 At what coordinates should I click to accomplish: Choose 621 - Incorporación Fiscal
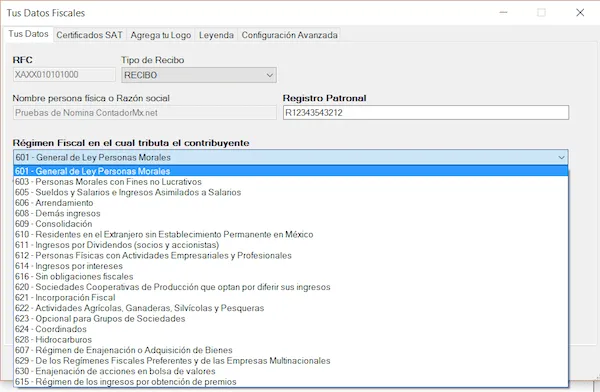coord(291,297)
